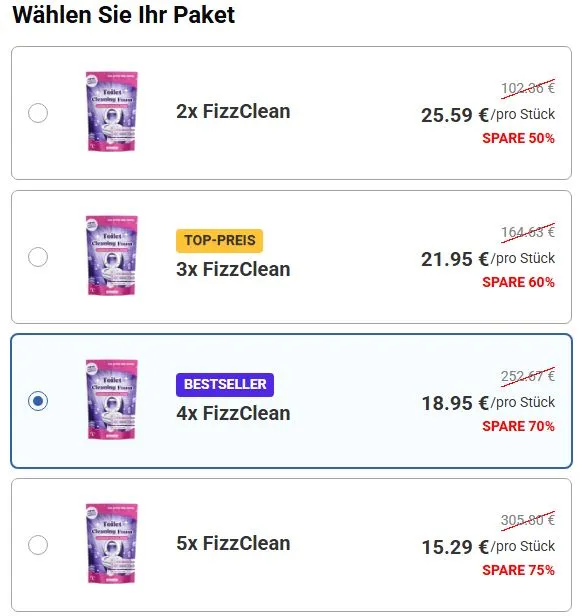583x616 pixels.
Task: Click the struck-through 102.36 € price
Action: point(528,88)
